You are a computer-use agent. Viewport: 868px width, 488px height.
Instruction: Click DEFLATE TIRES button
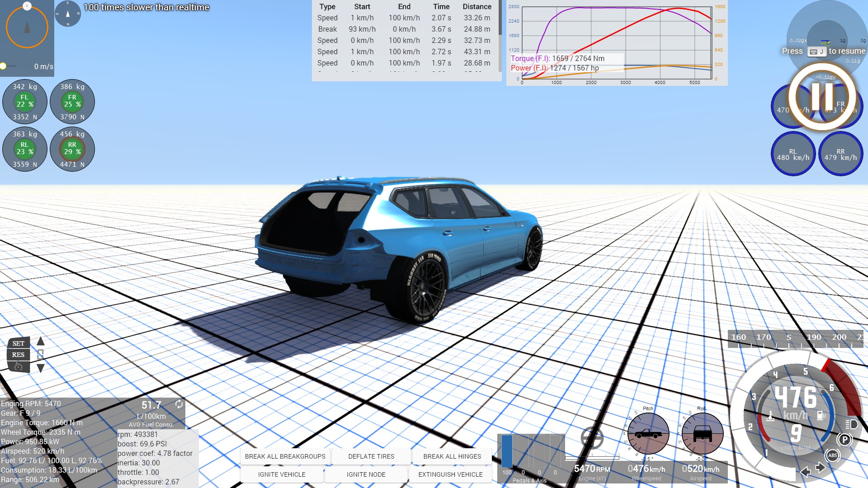(x=371, y=456)
